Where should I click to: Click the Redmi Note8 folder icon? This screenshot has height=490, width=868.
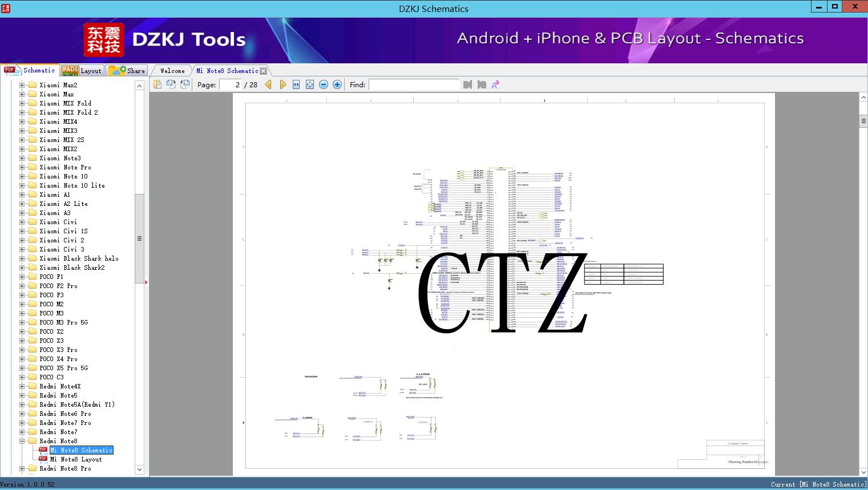tap(33, 441)
